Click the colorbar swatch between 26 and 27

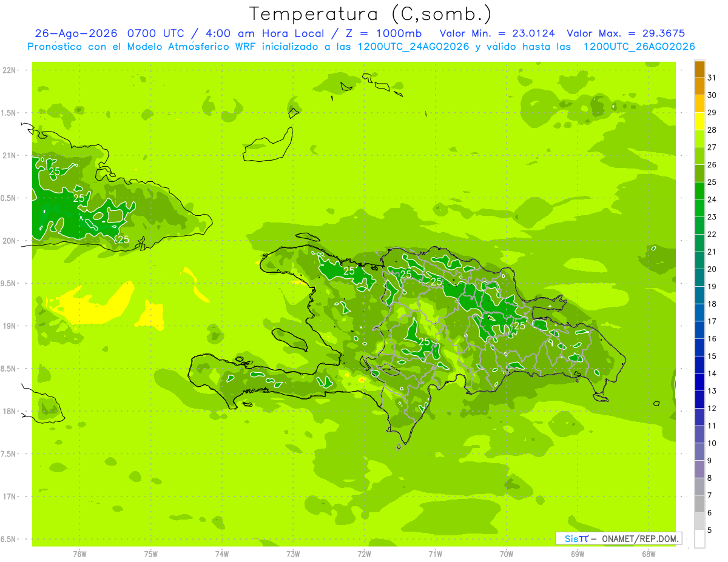point(699,156)
